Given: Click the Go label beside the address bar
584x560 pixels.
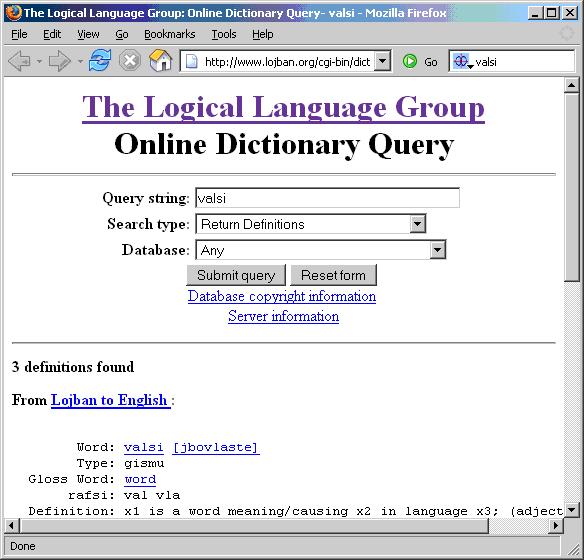Looking at the screenshot, I should pyautogui.click(x=431, y=62).
